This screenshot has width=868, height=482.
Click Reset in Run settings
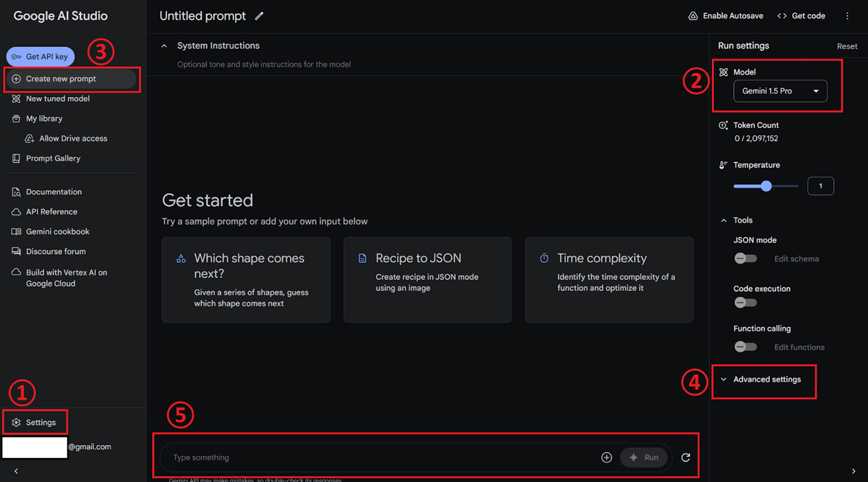click(847, 46)
